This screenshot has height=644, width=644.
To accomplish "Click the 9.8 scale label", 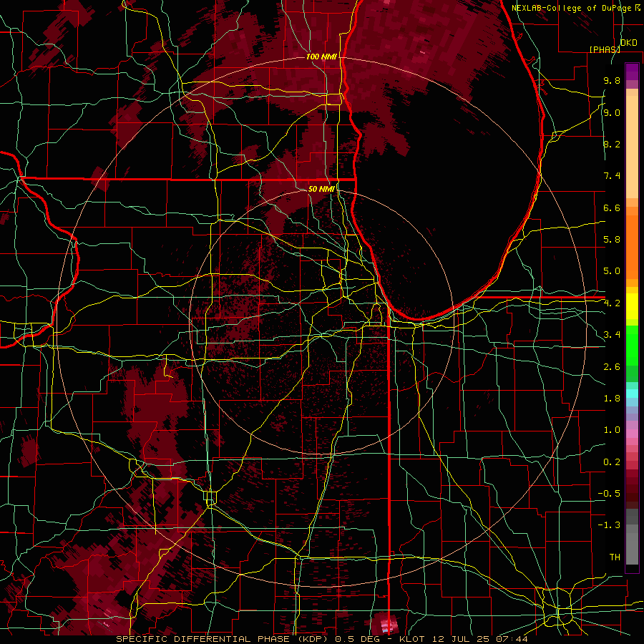I will 612,81.
